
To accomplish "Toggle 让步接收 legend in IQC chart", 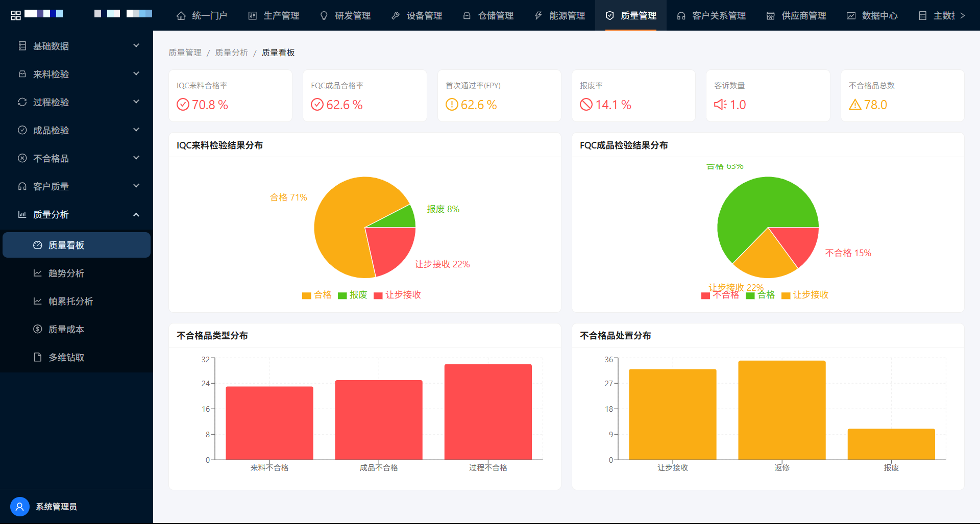I will (397, 295).
